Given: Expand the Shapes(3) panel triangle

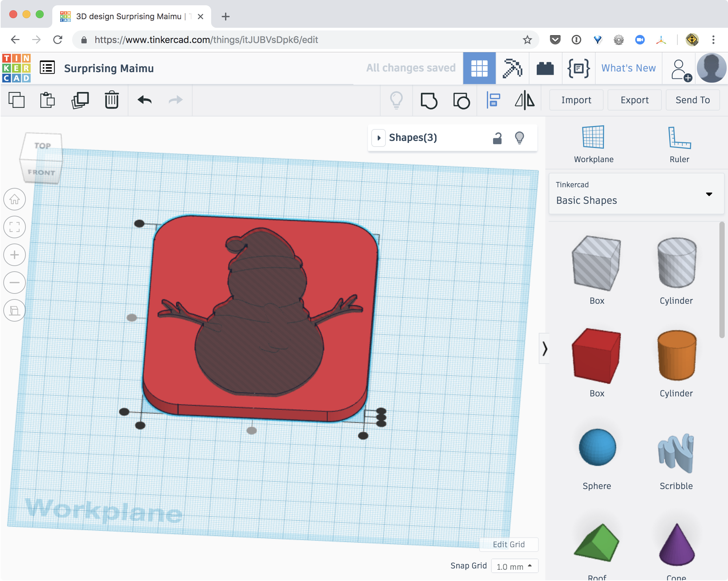Looking at the screenshot, I should (379, 138).
